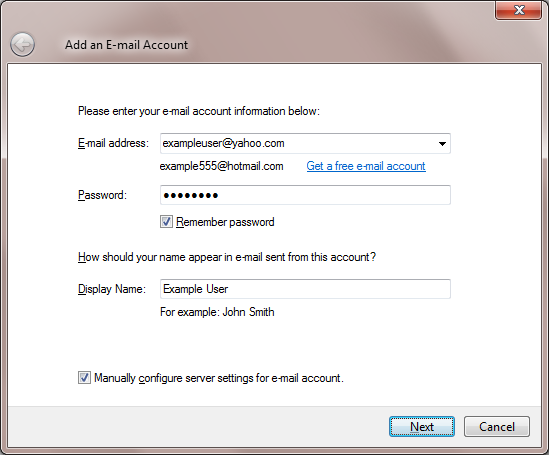Viewport: 549px width, 455px height.
Task: Proceed with the Next button
Action: point(422,426)
